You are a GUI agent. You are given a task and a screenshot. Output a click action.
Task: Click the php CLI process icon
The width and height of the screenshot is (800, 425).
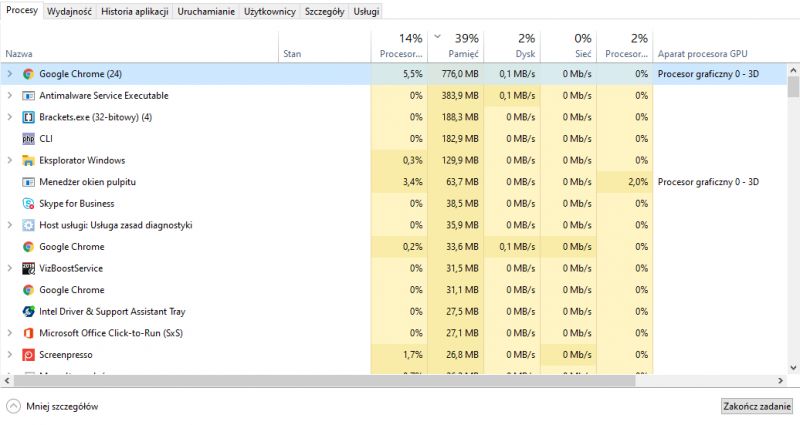28,139
